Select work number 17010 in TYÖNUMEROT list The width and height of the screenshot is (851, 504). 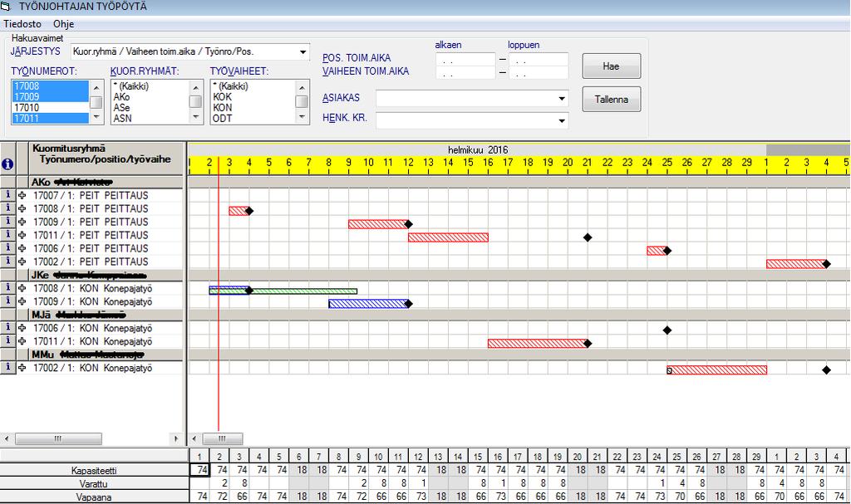pos(50,107)
